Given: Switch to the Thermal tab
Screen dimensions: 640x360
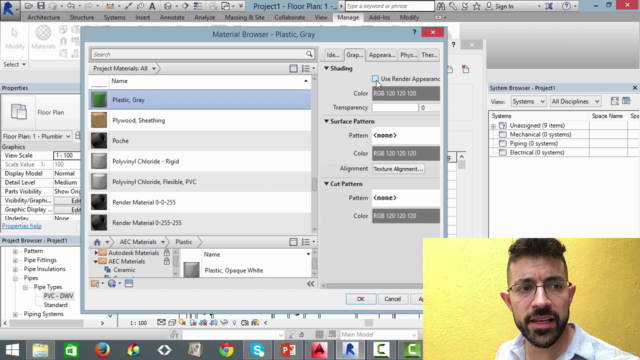Looking at the screenshot, I should (429, 55).
